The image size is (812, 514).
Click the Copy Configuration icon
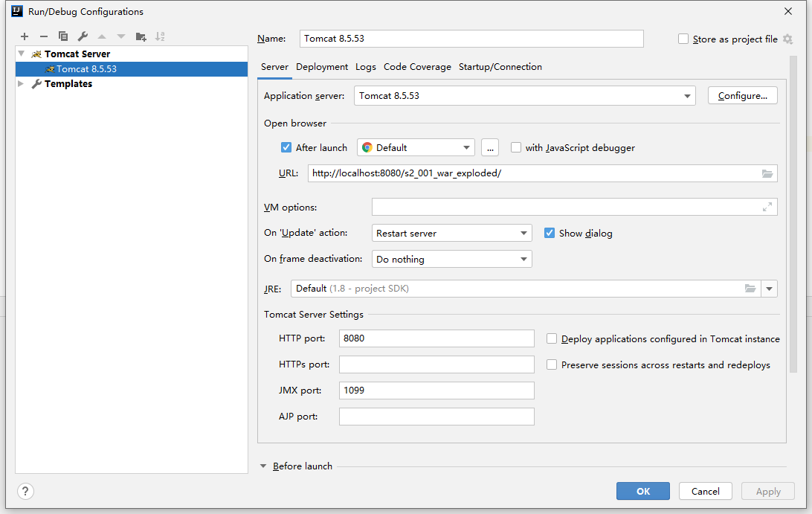[x=63, y=36]
